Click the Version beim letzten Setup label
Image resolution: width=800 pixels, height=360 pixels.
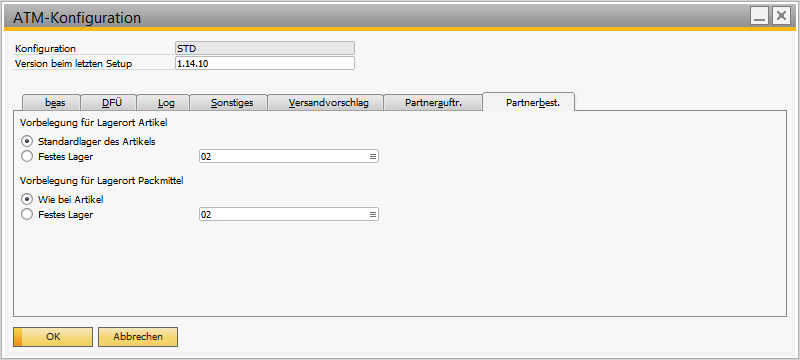point(73,64)
